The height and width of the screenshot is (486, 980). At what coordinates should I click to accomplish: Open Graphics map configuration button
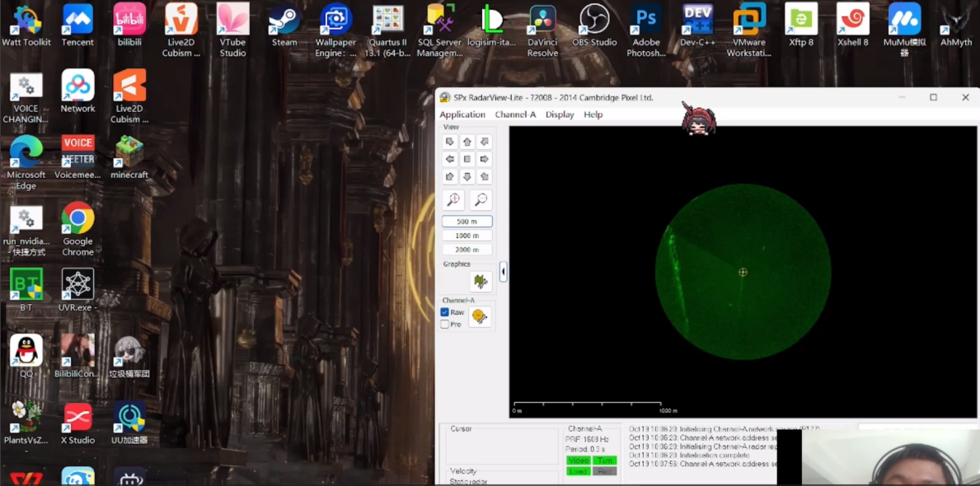click(x=481, y=282)
